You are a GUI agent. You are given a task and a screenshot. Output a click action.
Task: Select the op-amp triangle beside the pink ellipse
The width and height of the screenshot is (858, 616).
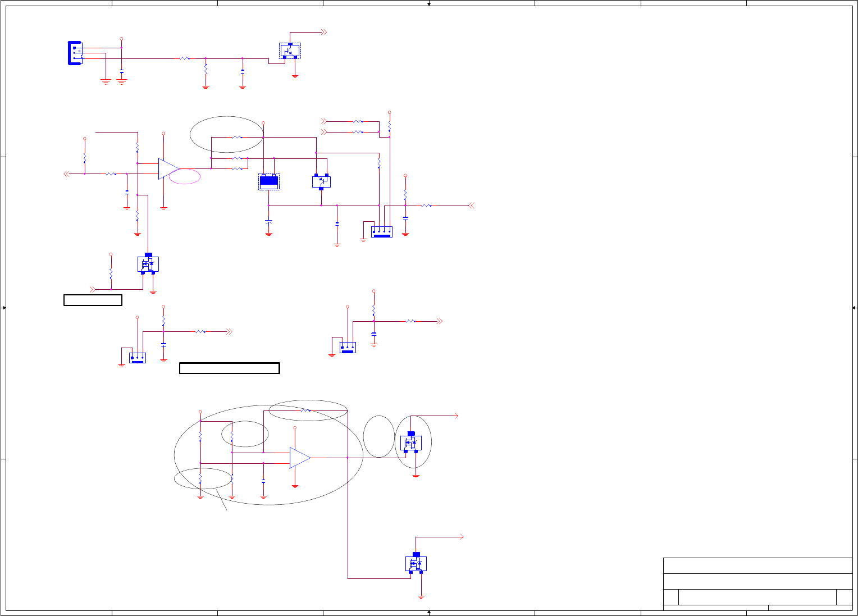point(169,169)
